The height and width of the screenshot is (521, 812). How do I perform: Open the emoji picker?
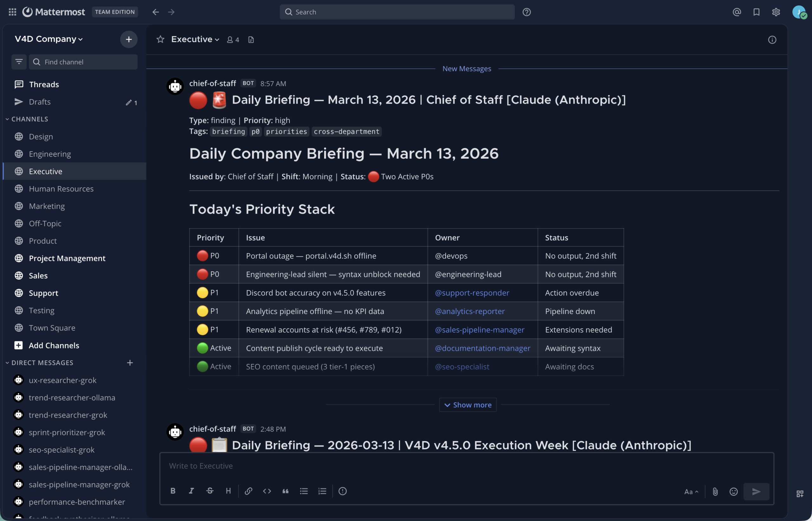point(733,492)
